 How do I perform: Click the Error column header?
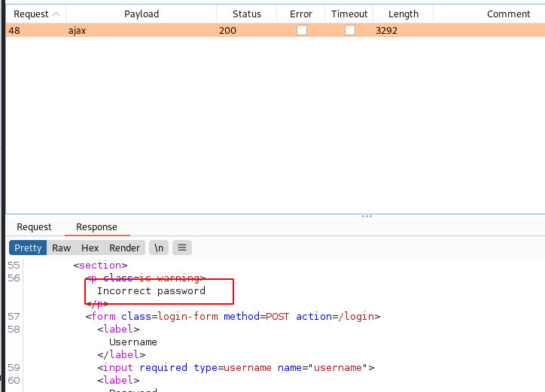point(301,14)
